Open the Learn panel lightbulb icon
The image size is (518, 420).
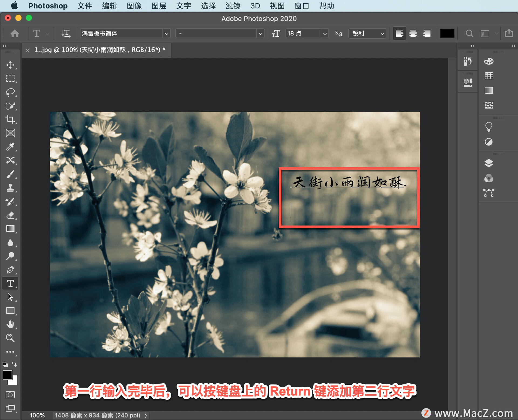click(489, 127)
